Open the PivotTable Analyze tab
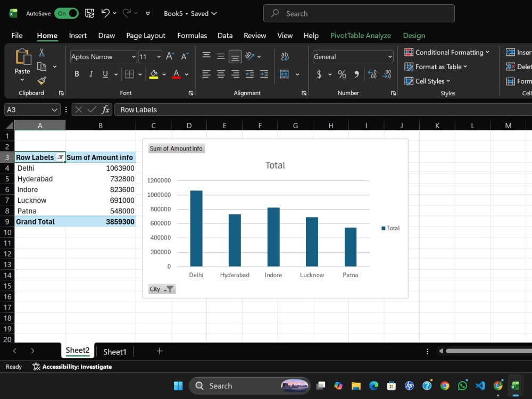Screen dimensions: 532x399 point(360,36)
